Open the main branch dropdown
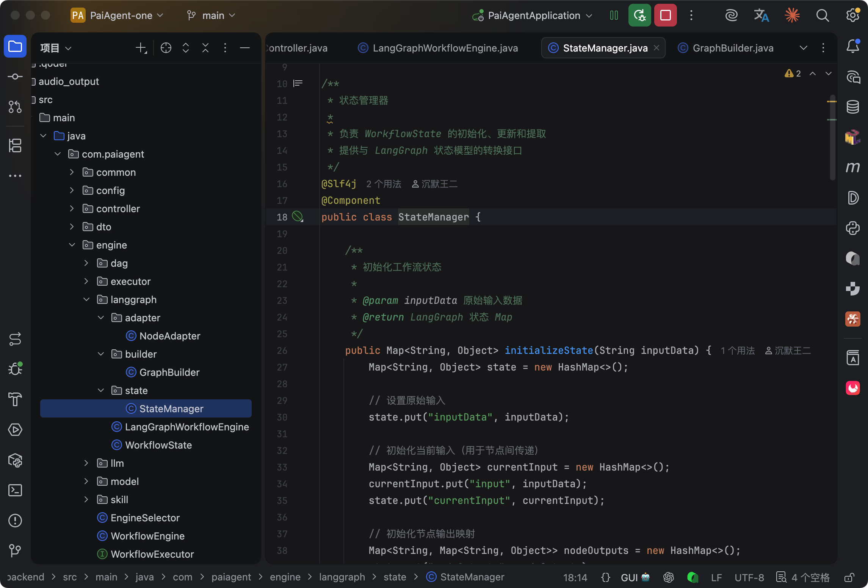 (212, 16)
